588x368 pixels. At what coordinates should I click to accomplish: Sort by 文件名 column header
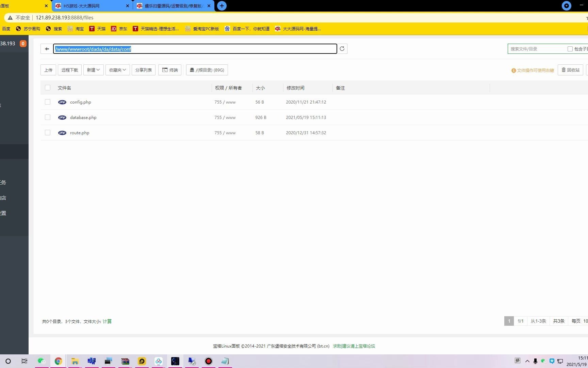pos(64,88)
